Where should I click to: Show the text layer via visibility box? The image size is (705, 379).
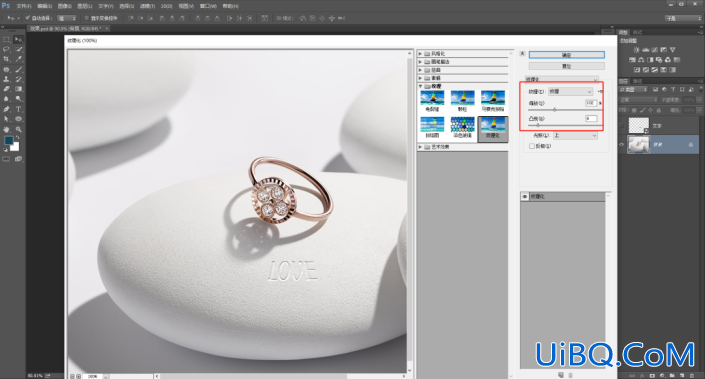(622, 125)
